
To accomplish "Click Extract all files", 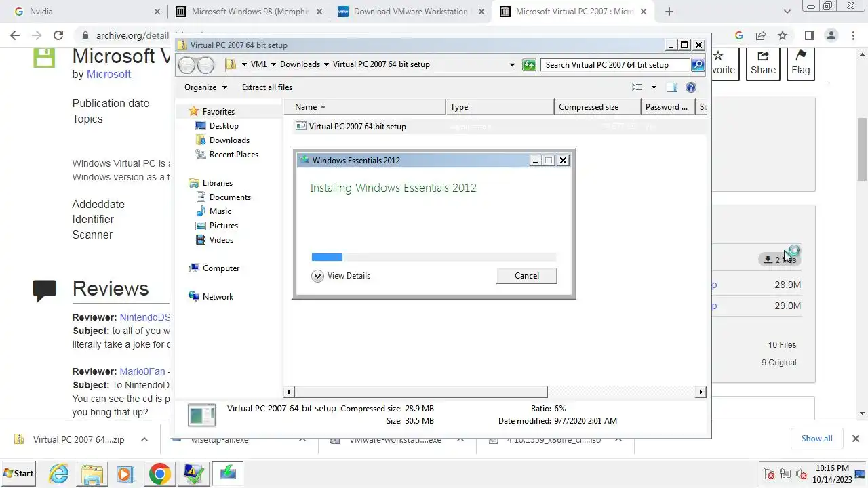I will click(x=267, y=87).
